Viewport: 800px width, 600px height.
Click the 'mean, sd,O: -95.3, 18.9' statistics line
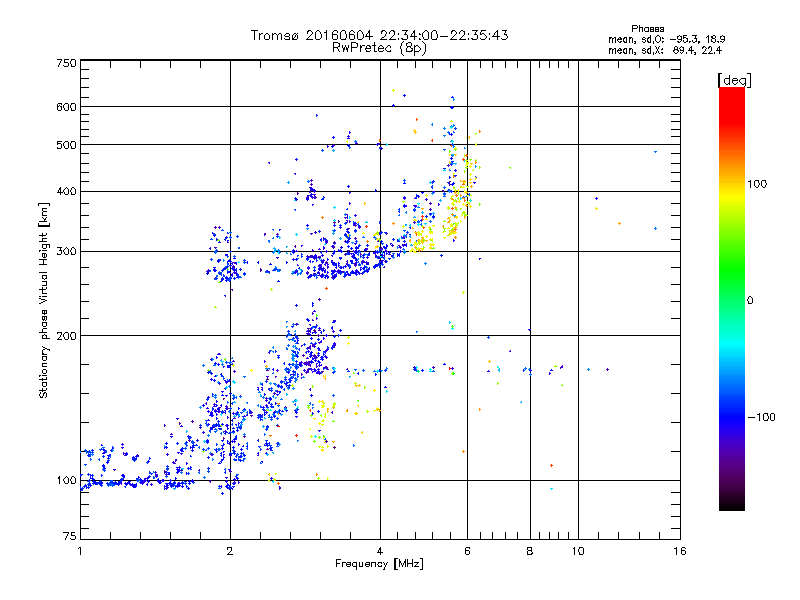(666, 40)
